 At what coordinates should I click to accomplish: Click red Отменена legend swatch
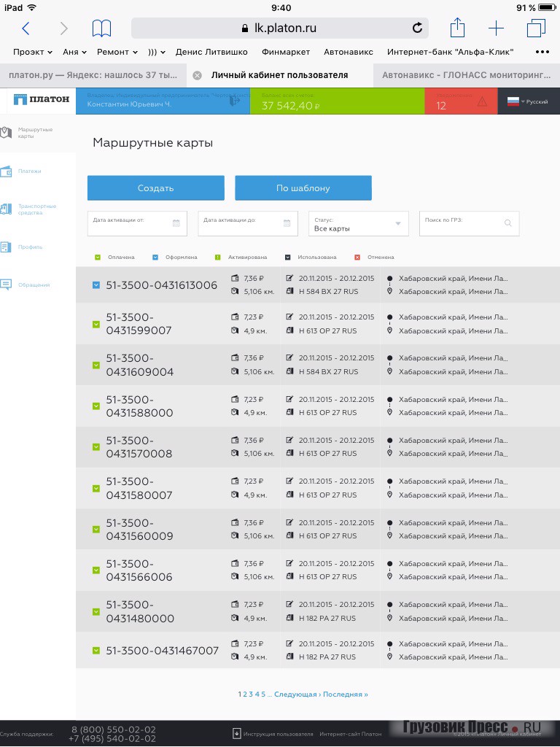click(x=357, y=258)
